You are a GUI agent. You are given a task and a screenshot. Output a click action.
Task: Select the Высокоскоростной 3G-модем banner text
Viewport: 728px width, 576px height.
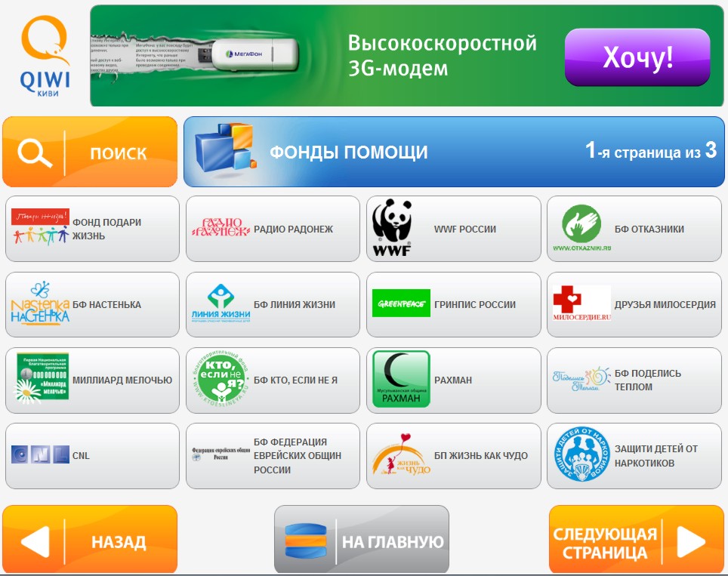(x=442, y=55)
